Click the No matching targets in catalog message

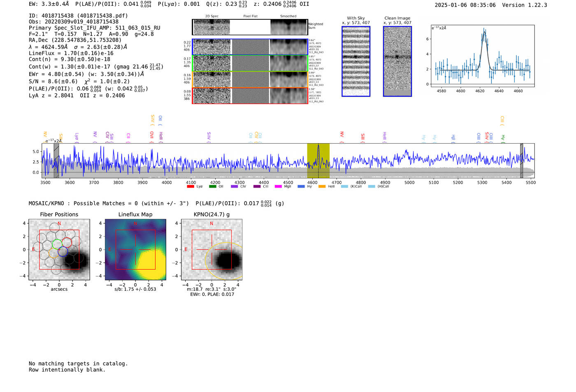coord(78,364)
